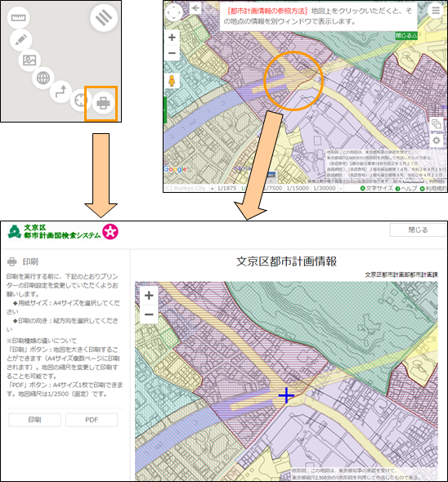This screenshot has width=448, height=482.
Task: Select the 1/30000 map scale
Action: pyautogui.click(x=325, y=188)
